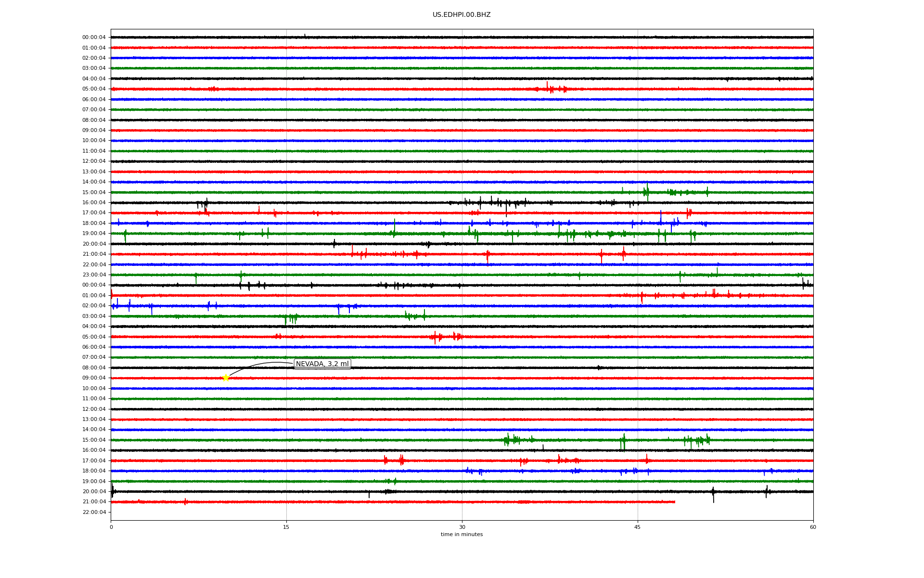
Task: Click the second 17:00:04 row label
Action: point(94,460)
